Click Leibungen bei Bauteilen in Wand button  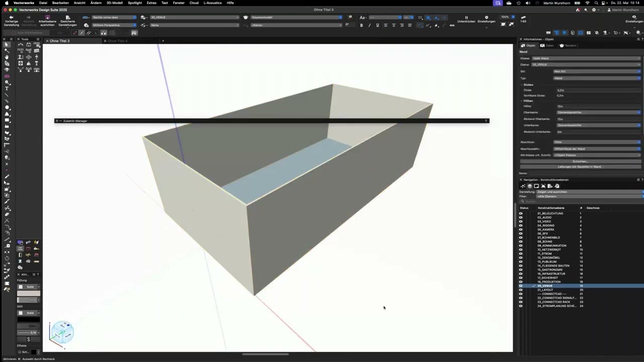click(580, 166)
